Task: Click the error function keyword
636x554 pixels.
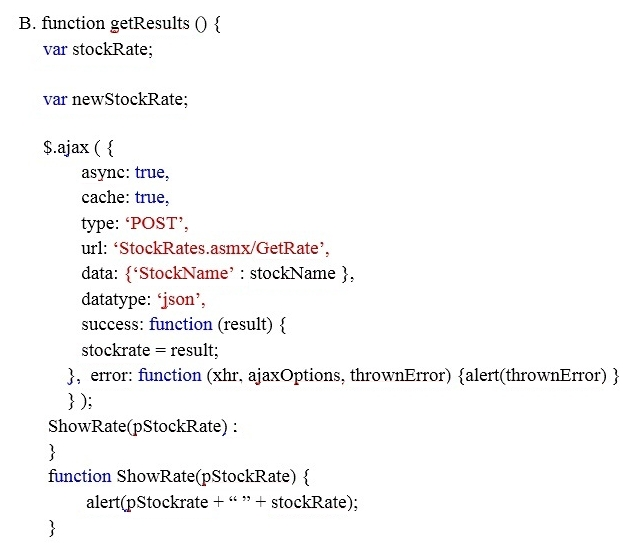Action: pyautogui.click(x=170, y=375)
